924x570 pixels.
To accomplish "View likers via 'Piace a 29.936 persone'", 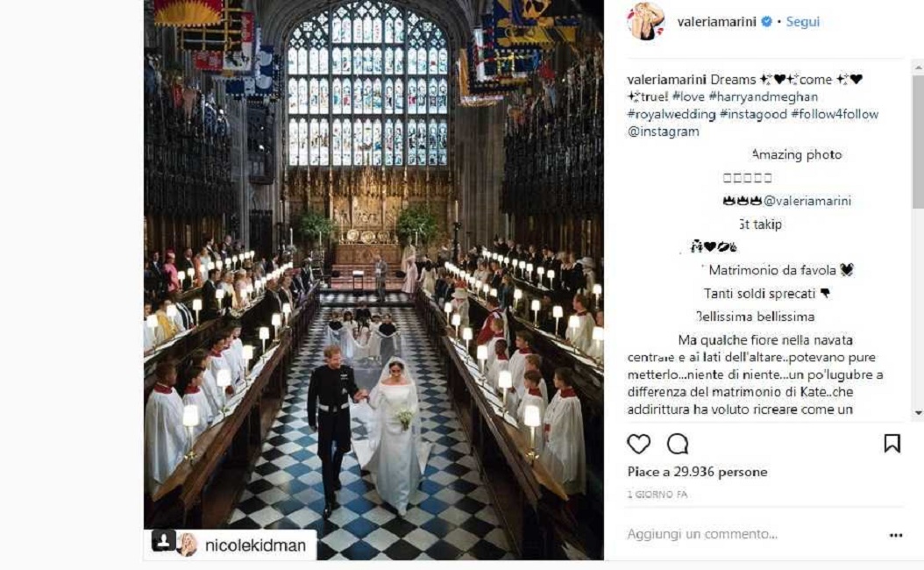I will pos(697,472).
